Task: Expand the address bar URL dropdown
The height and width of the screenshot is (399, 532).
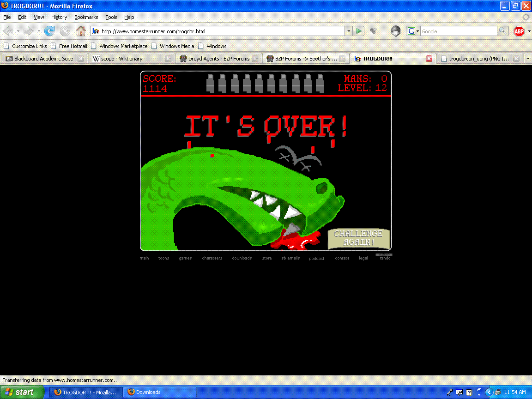Action: [349, 31]
